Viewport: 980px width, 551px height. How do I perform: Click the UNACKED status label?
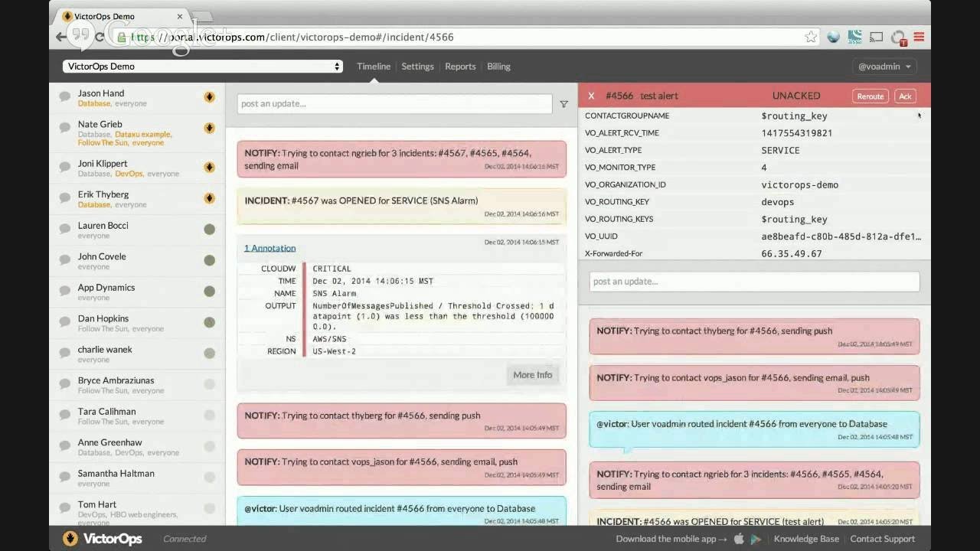pyautogui.click(x=796, y=96)
